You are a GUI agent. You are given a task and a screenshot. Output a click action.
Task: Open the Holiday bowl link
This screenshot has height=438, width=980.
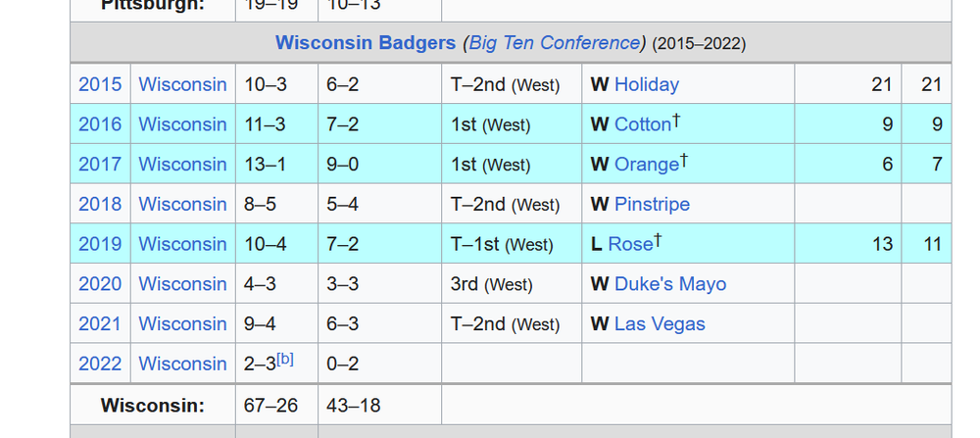(646, 84)
